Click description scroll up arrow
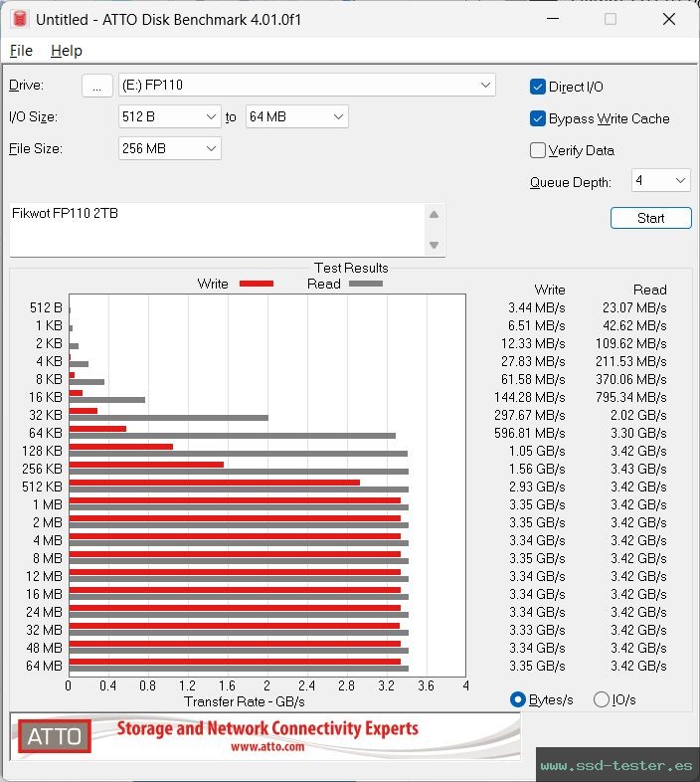Viewport: 700px width, 782px height. tap(434, 215)
